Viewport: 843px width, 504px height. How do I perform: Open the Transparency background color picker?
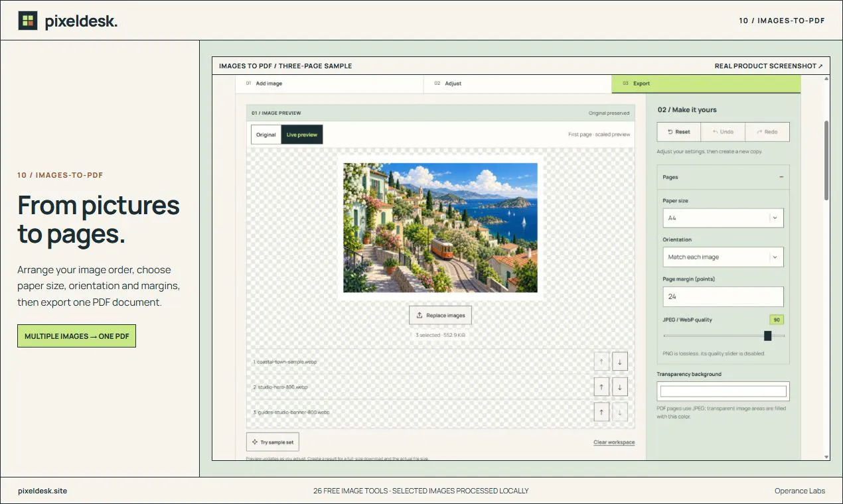coord(723,391)
